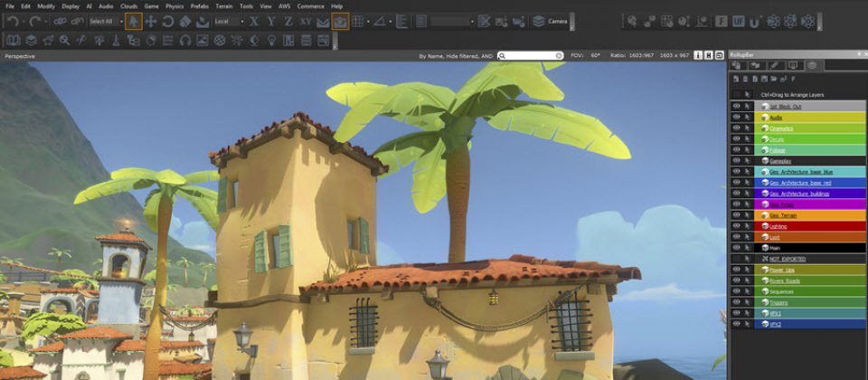This screenshot has width=868, height=380.
Task: Toggle visibility of the Triggers layer
Action: click(x=736, y=302)
